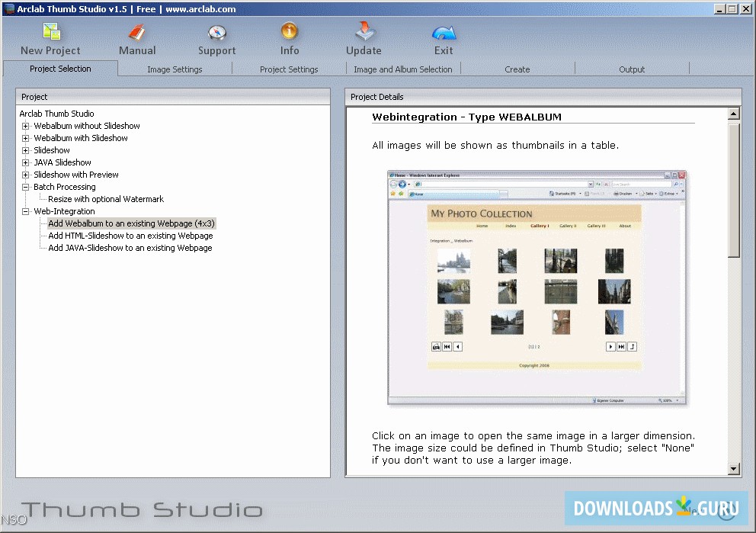Open the Project Settings tab
Image resolution: width=756 pixels, height=533 pixels.
click(289, 69)
